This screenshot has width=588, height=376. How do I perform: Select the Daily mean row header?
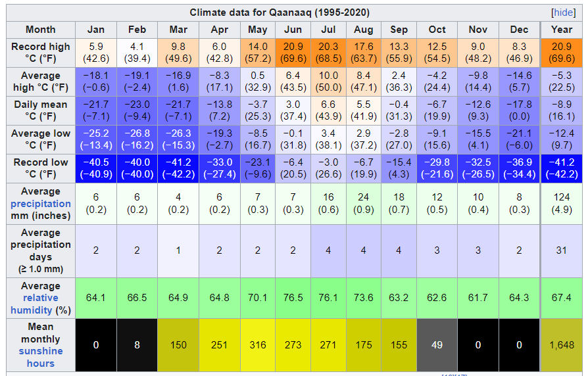click(x=41, y=110)
